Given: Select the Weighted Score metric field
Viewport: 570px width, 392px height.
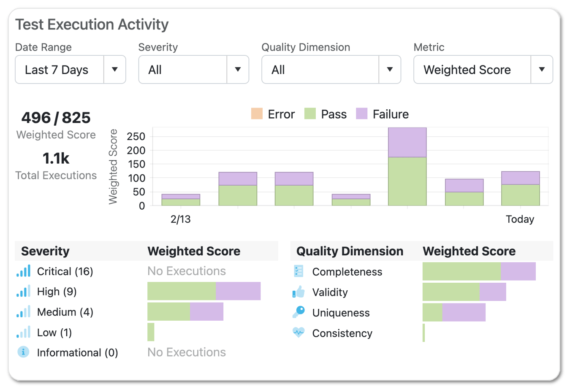Looking at the screenshot, I should (x=483, y=70).
